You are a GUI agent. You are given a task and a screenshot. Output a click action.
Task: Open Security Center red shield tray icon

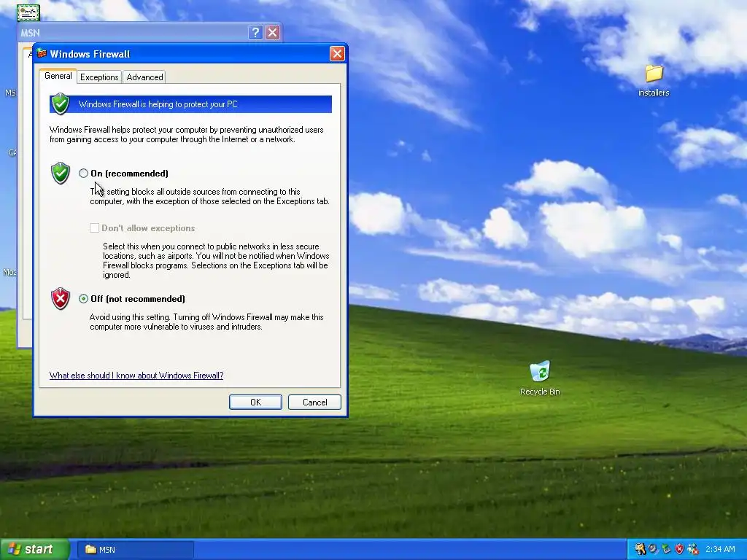(x=679, y=550)
